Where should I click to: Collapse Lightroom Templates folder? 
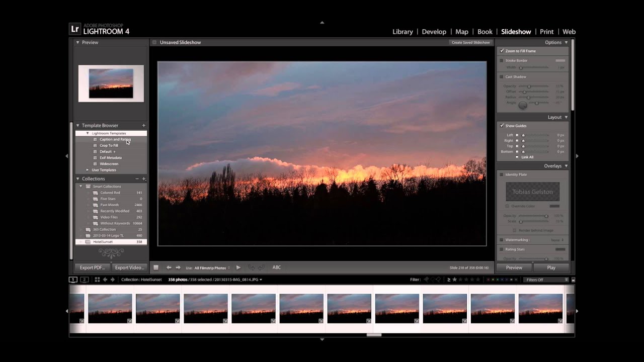coord(88,133)
